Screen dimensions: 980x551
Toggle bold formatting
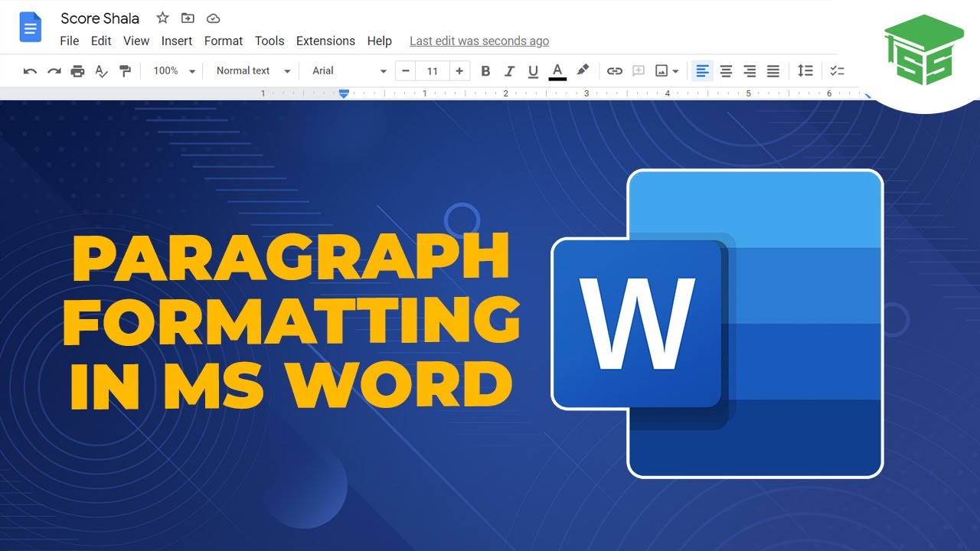[x=485, y=71]
